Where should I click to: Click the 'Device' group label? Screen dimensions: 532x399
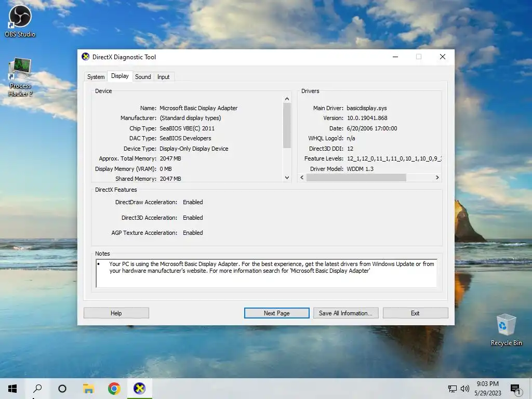coord(103,91)
